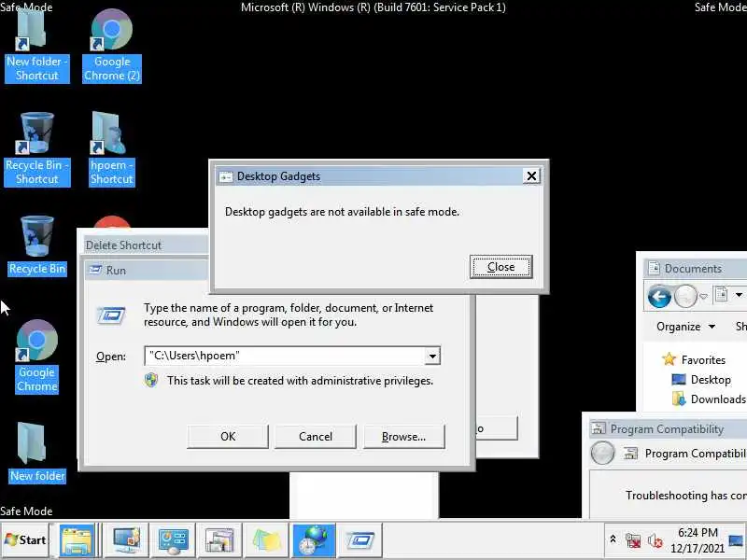Click the address bar document icon in Documents
Image resolution: width=747 pixels, height=560 pixels.
click(x=721, y=295)
